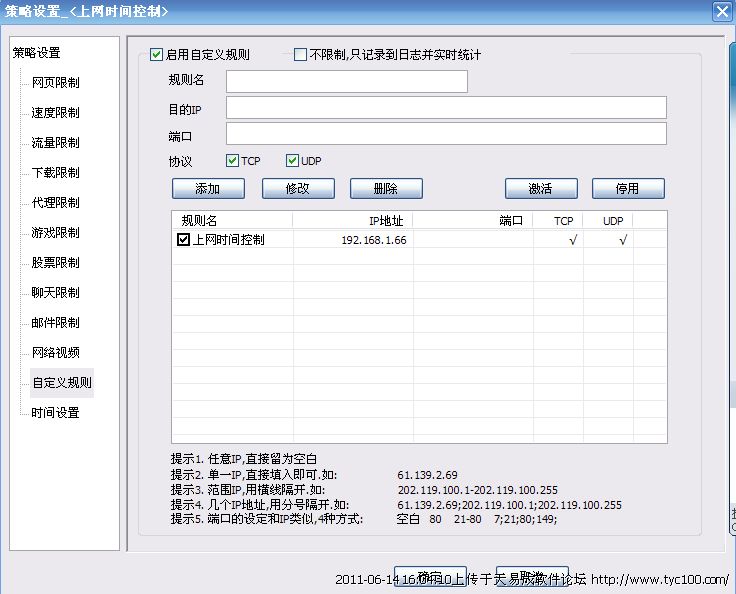Close the 策略设置 dialog window
The width and height of the screenshot is (736, 594).
click(721, 11)
